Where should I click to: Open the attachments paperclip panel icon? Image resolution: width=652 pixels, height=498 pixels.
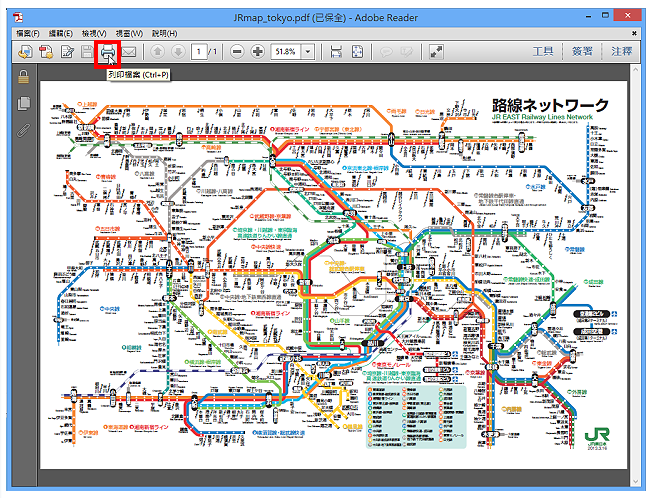tap(24, 131)
